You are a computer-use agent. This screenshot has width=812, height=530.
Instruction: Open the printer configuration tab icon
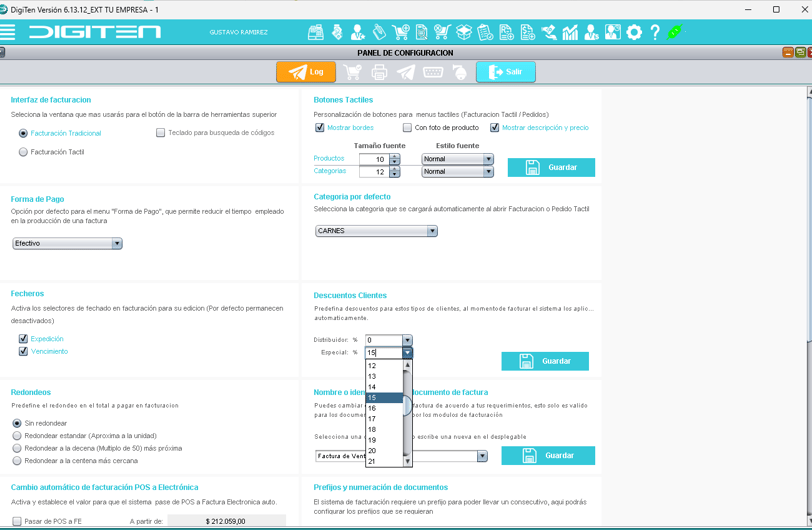[379, 72]
